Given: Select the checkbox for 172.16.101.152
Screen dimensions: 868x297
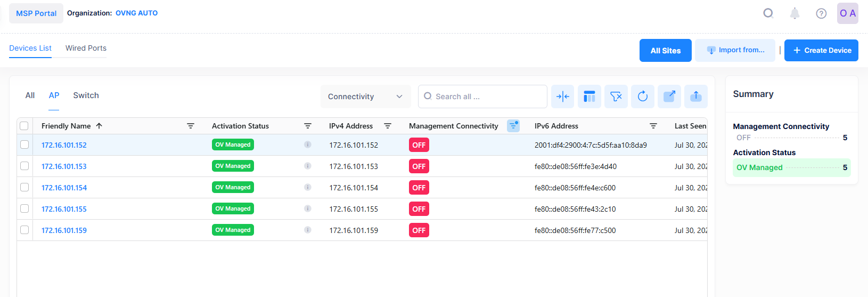Looking at the screenshot, I should point(24,145).
